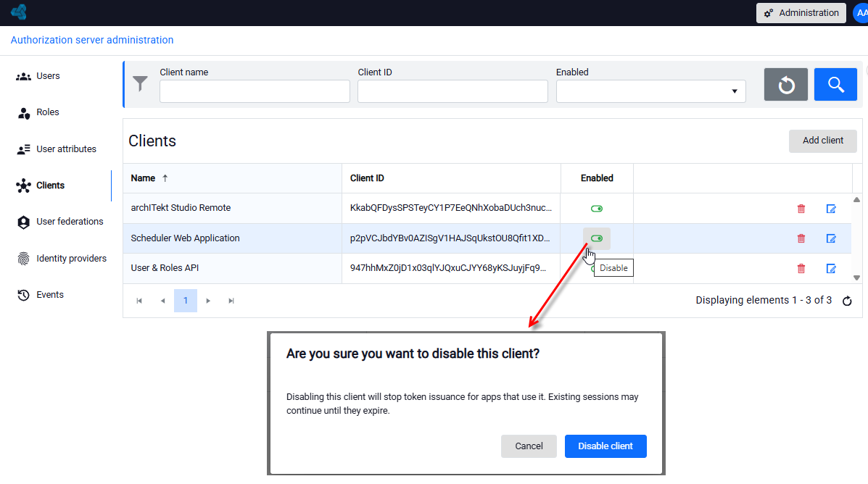
Task: Click the Client name filter field
Action: pyautogui.click(x=255, y=91)
